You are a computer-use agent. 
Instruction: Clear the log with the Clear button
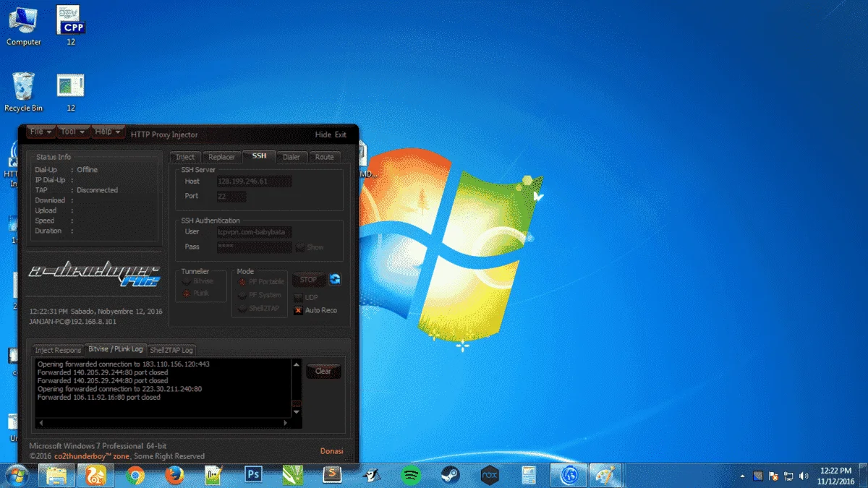coord(323,371)
